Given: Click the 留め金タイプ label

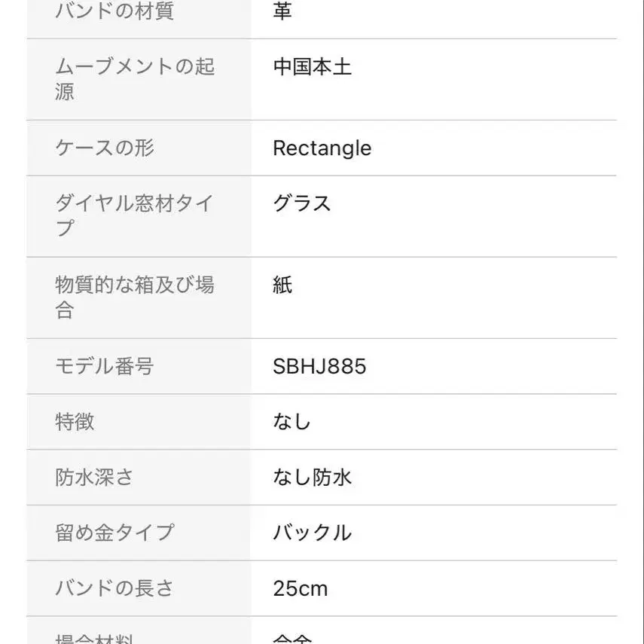Looking at the screenshot, I should [x=114, y=533].
